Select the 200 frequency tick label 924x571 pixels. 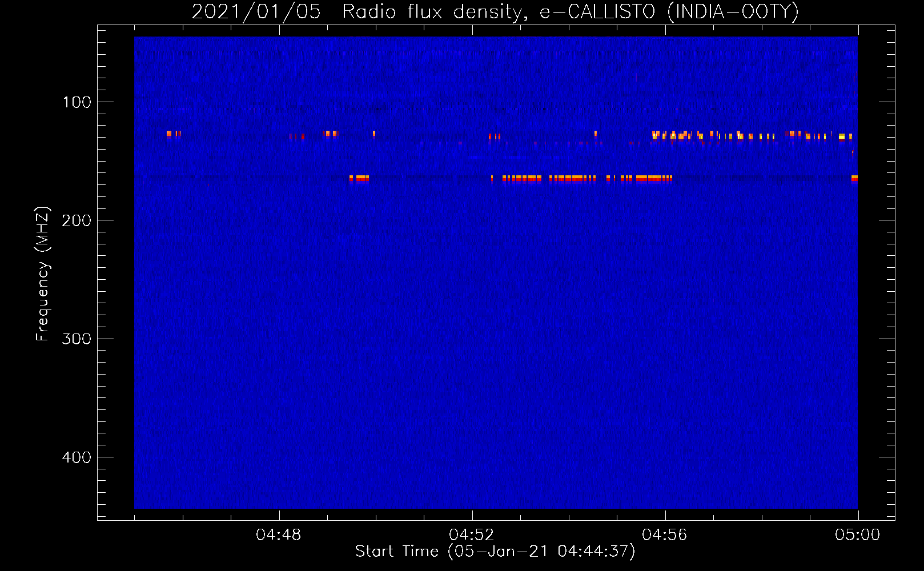pyautogui.click(x=77, y=220)
